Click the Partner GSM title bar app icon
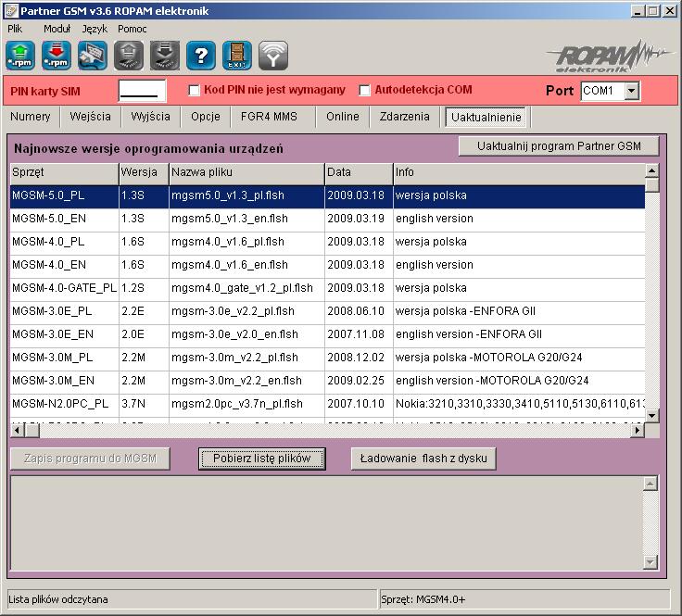This screenshot has width=682, height=616. click(11, 11)
